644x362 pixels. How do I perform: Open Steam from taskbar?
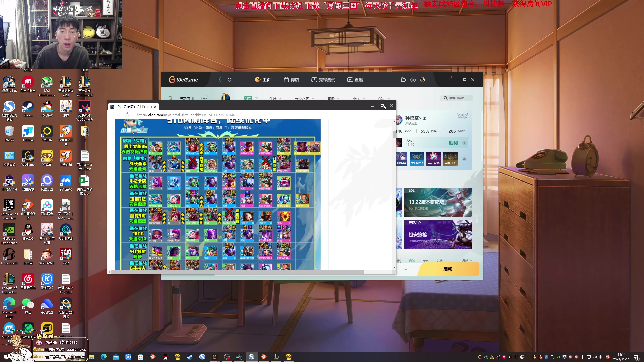point(190,357)
